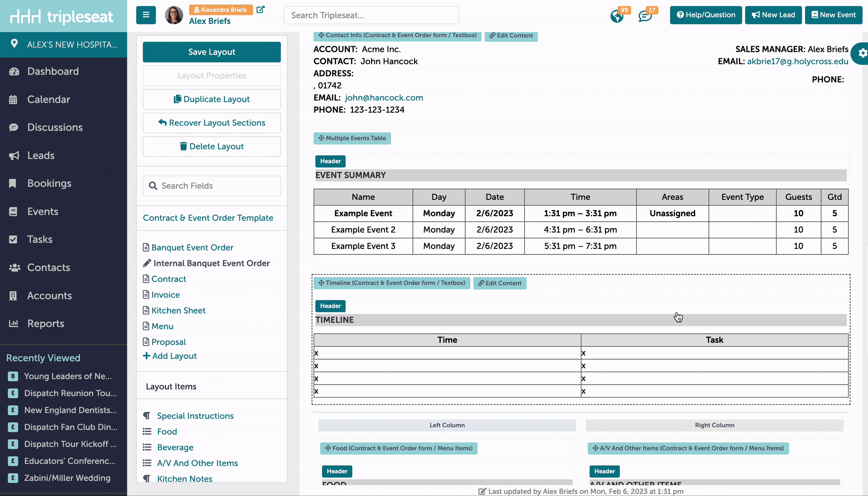Click the Tripleseat logo
Viewport: 868px width, 496px height.
[62, 16]
